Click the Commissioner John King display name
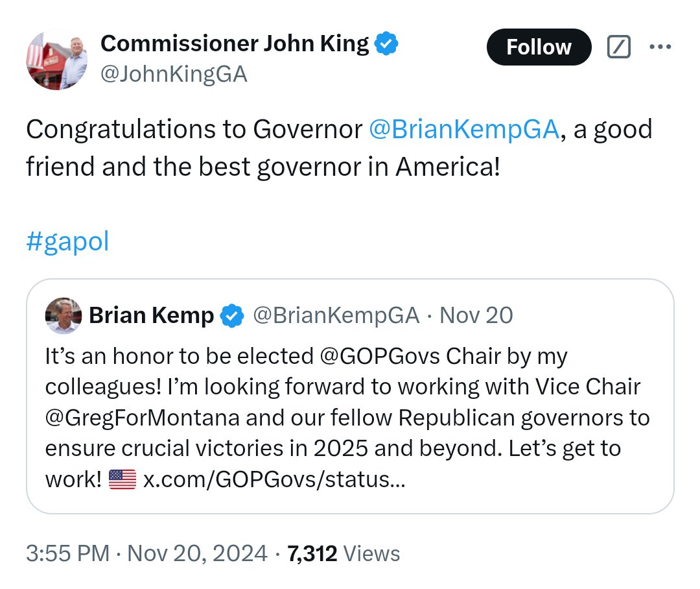The height and width of the screenshot is (589, 700). pyautogui.click(x=235, y=44)
